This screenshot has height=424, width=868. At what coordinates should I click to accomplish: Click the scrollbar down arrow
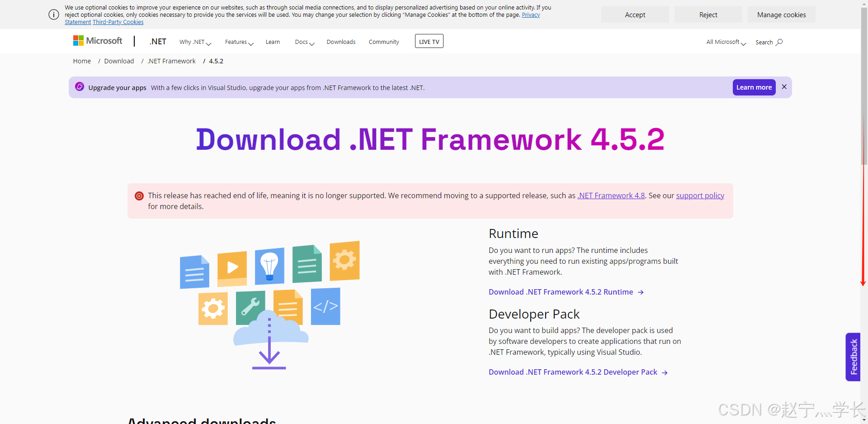(864, 420)
